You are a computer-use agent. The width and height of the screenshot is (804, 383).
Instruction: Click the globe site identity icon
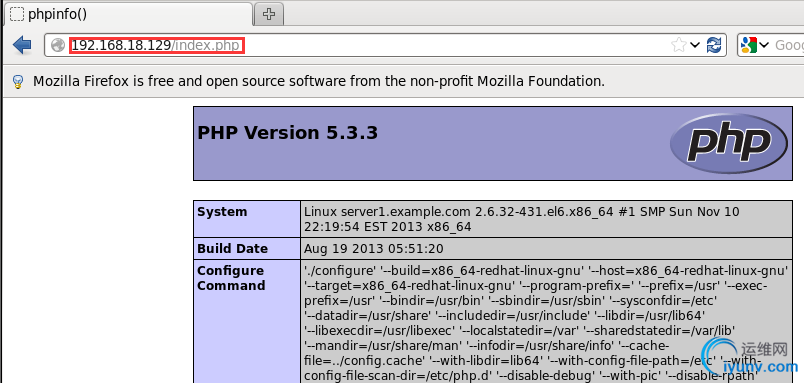point(58,45)
